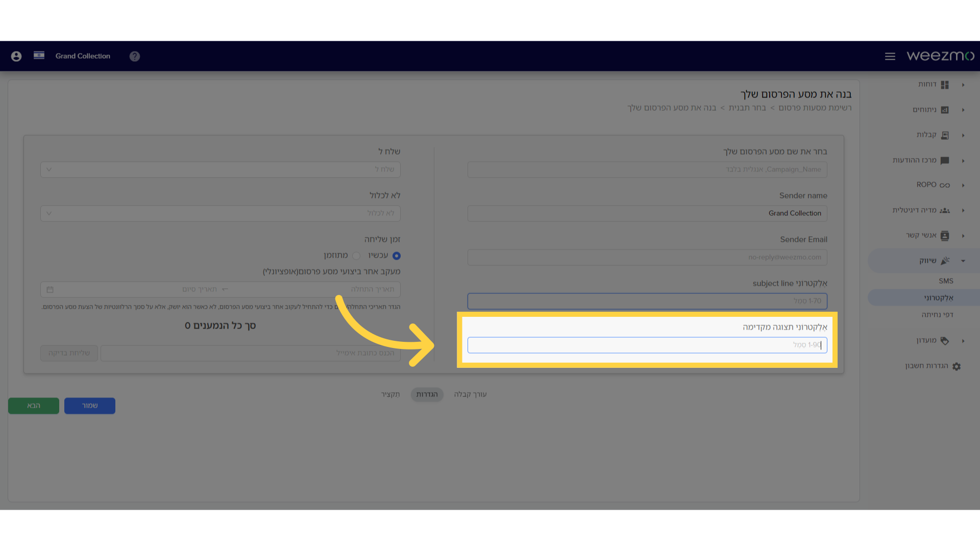Expand the מועדון sidebar arrow

(963, 341)
